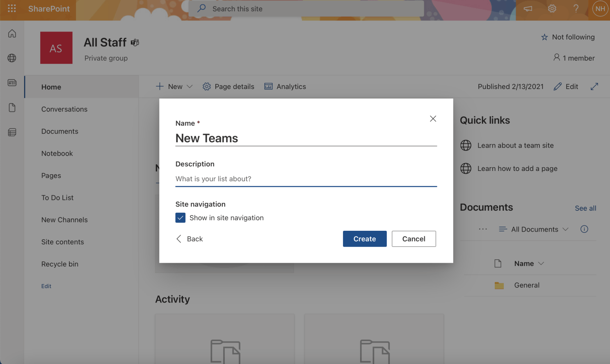The width and height of the screenshot is (610, 364).
Task: Open the globe icon in the left rail
Action: [12, 58]
